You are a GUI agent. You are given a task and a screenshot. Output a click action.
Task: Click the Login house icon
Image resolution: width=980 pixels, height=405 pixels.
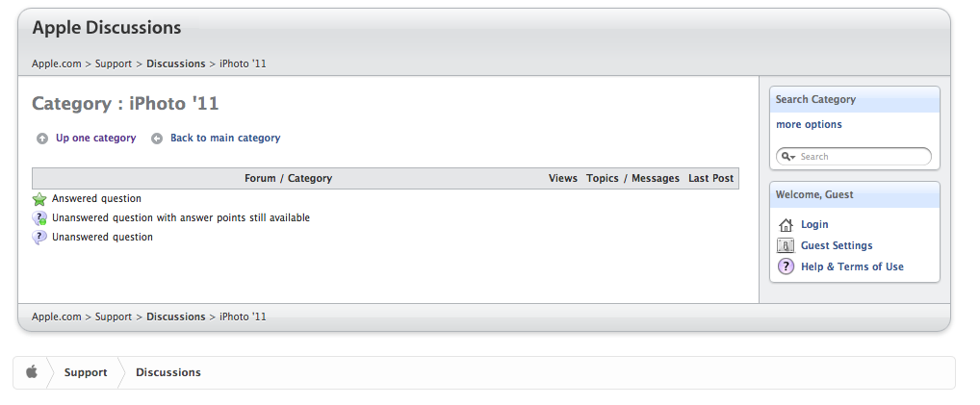click(x=786, y=225)
